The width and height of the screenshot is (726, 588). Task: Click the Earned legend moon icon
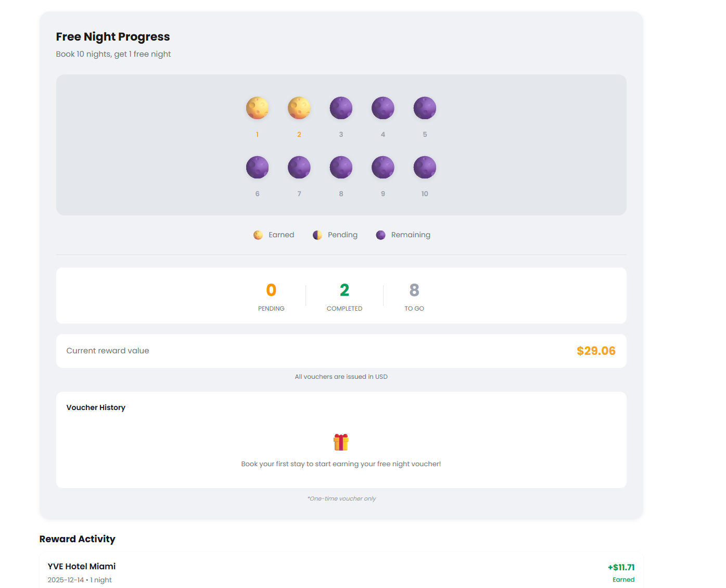(x=258, y=235)
